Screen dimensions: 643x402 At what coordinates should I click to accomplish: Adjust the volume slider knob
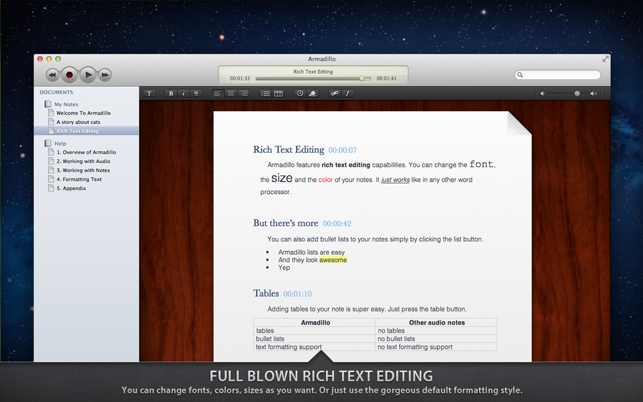[x=577, y=94]
